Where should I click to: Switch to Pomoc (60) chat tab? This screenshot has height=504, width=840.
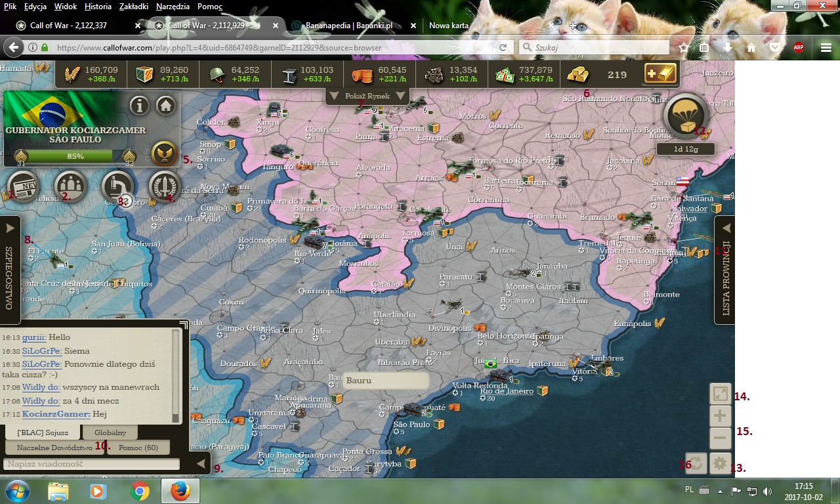click(x=138, y=448)
